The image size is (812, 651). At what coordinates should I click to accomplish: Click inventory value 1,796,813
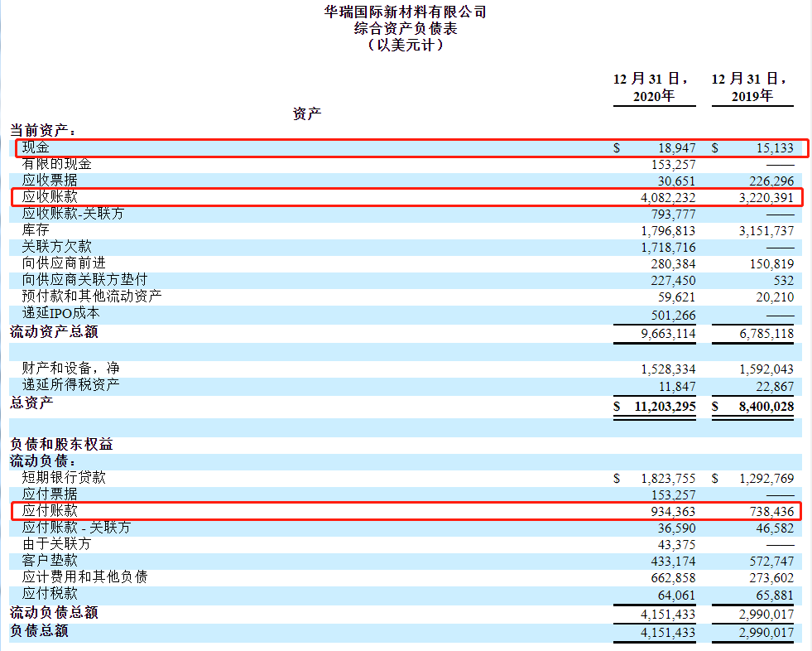pos(668,230)
